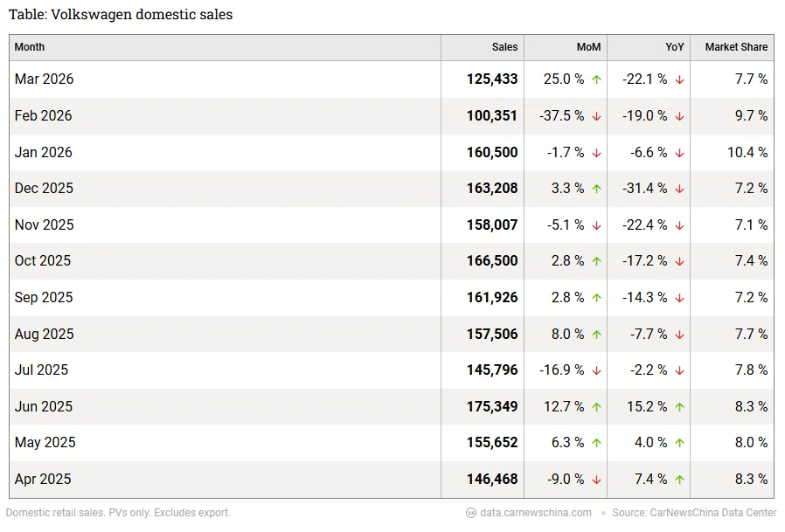Screen dimensions: 785x532
Task: Click the green YoY arrow for Apr 2025
Action: click(x=679, y=480)
